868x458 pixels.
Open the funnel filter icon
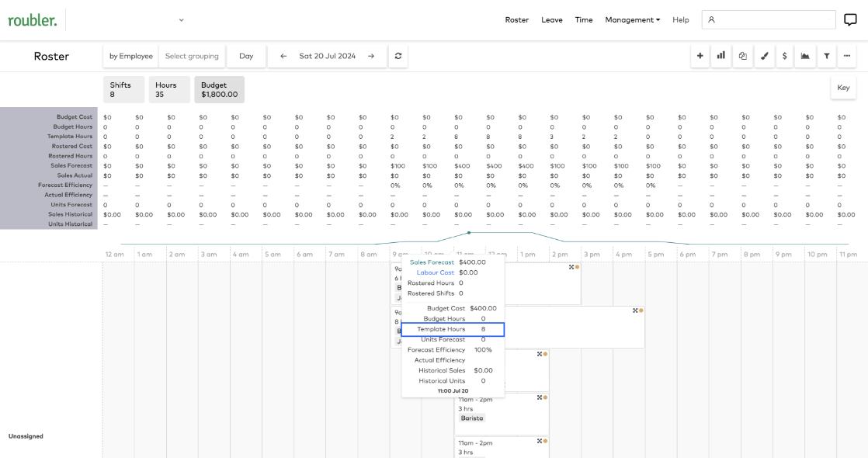pyautogui.click(x=827, y=56)
